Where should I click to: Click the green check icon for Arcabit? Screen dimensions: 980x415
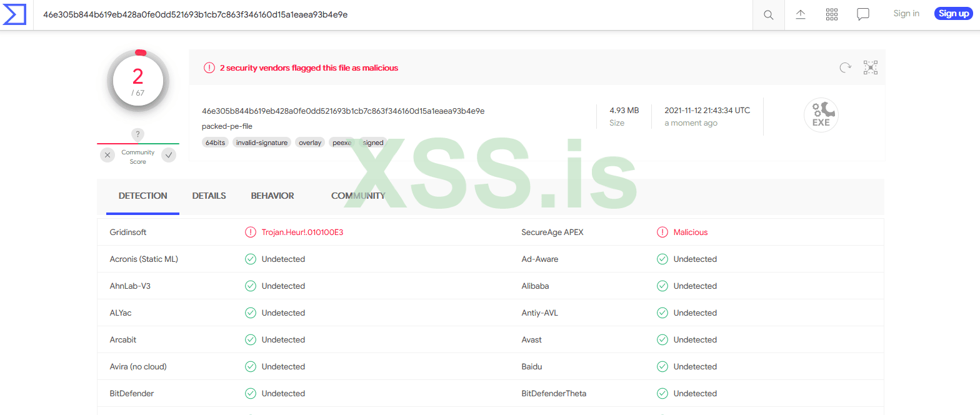251,339
